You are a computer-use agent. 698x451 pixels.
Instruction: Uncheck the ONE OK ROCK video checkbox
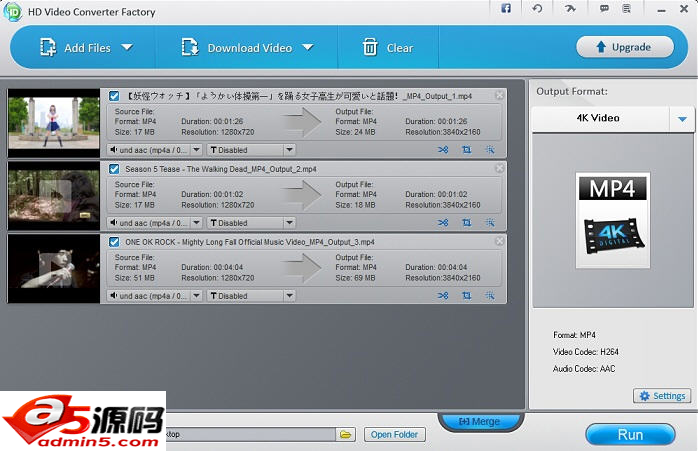click(x=114, y=242)
